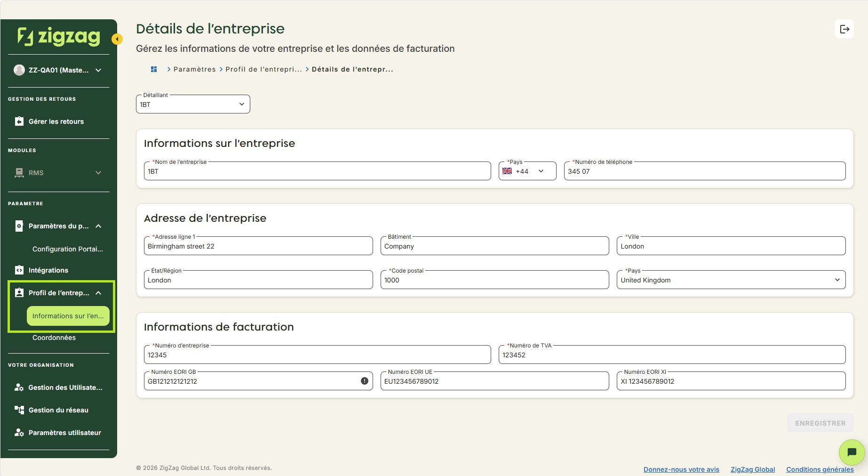Open the phone country code +44 dropdown
868x476 pixels.
[x=527, y=171]
